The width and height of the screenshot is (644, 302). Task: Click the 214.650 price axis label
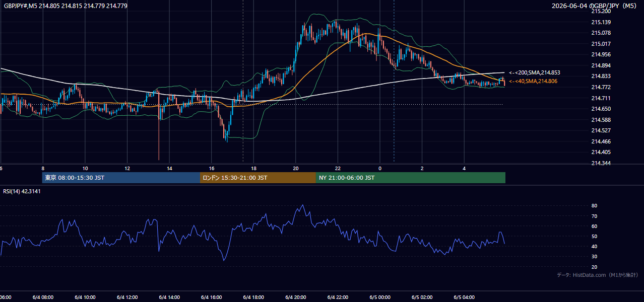point(601,109)
